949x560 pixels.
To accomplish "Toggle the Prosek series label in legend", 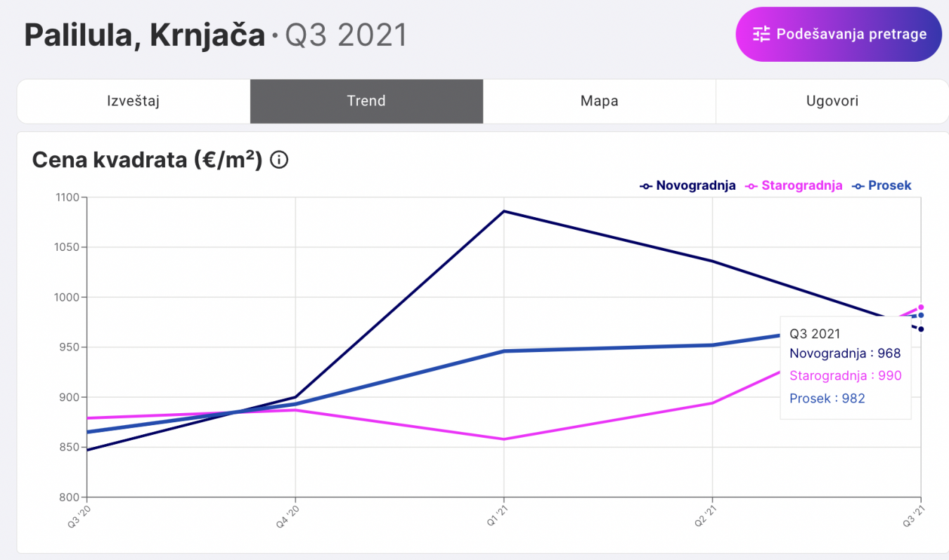I will tap(889, 186).
